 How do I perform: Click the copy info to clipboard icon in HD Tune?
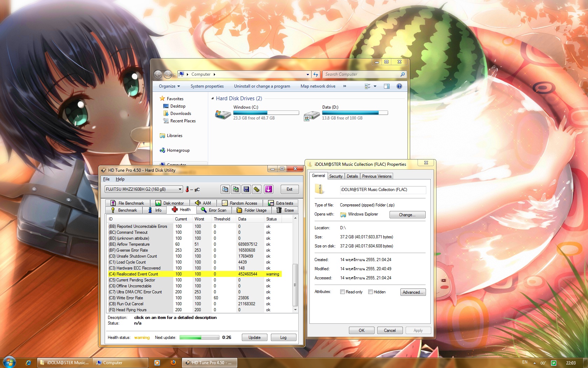coord(225,189)
